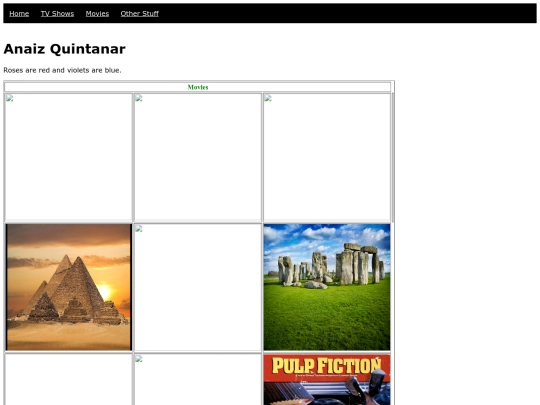Image resolution: width=540 pixels, height=405 pixels.
Task: Click the Pulp Fiction poster image
Action: coord(327,380)
